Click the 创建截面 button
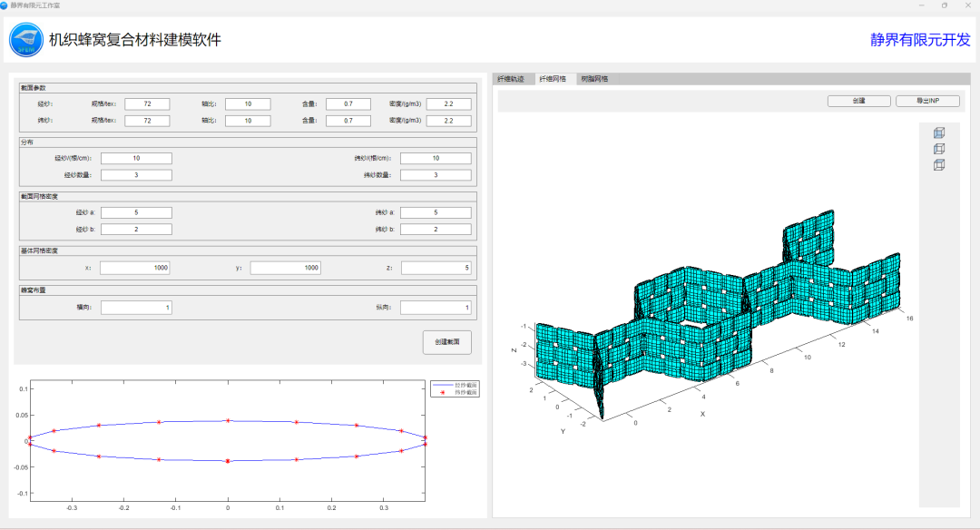The width and height of the screenshot is (980, 530). click(x=446, y=342)
